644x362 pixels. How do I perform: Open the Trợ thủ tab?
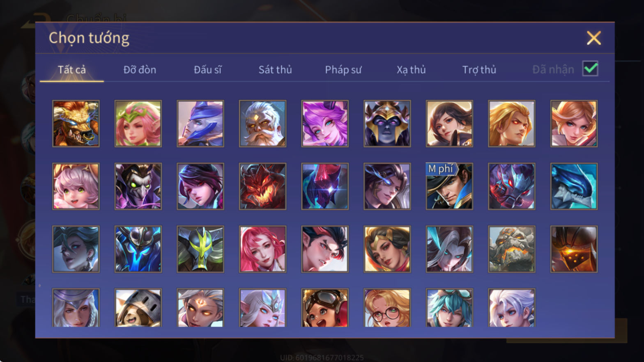point(479,70)
